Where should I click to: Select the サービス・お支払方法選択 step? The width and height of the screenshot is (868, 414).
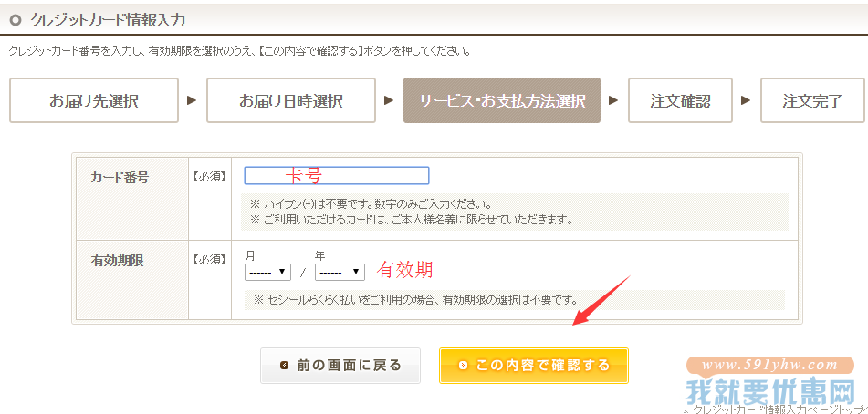coord(501,100)
